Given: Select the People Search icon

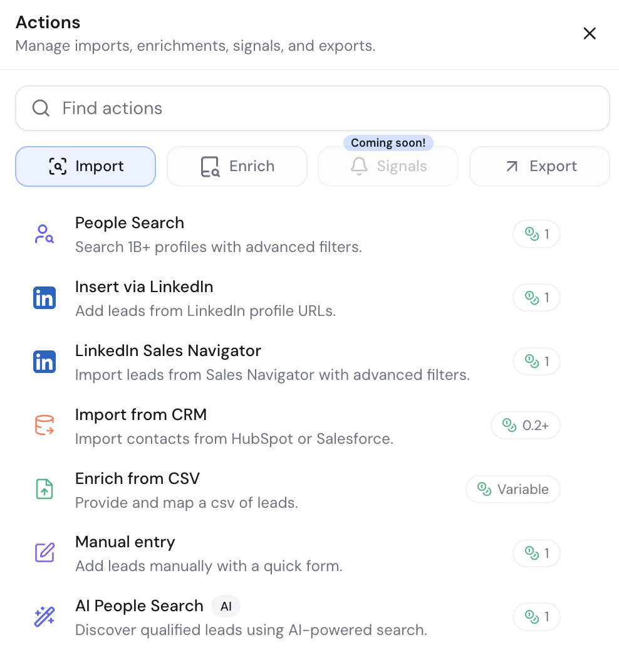Looking at the screenshot, I should click(44, 233).
